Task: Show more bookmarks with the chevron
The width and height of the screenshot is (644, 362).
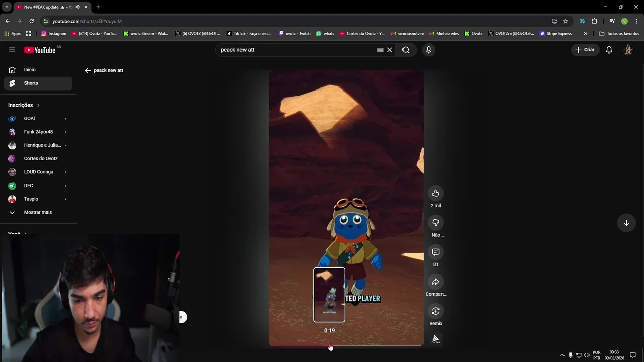Action: [x=585, y=34]
